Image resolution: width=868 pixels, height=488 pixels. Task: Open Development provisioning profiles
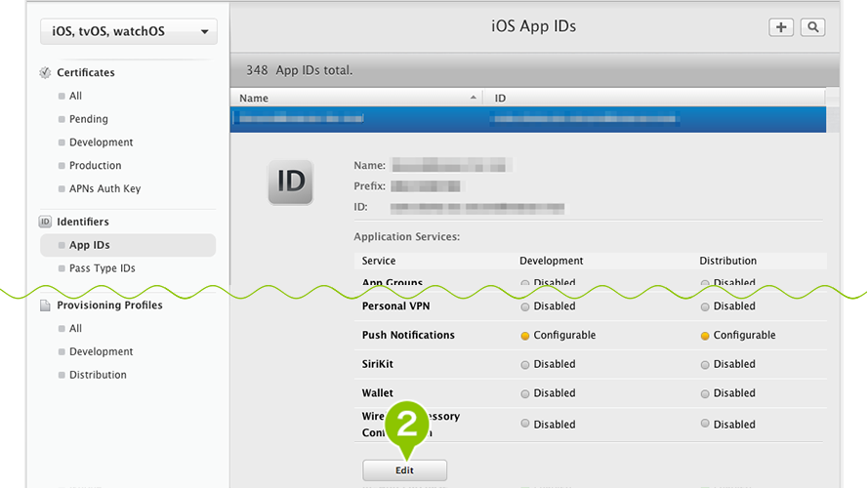coord(102,352)
